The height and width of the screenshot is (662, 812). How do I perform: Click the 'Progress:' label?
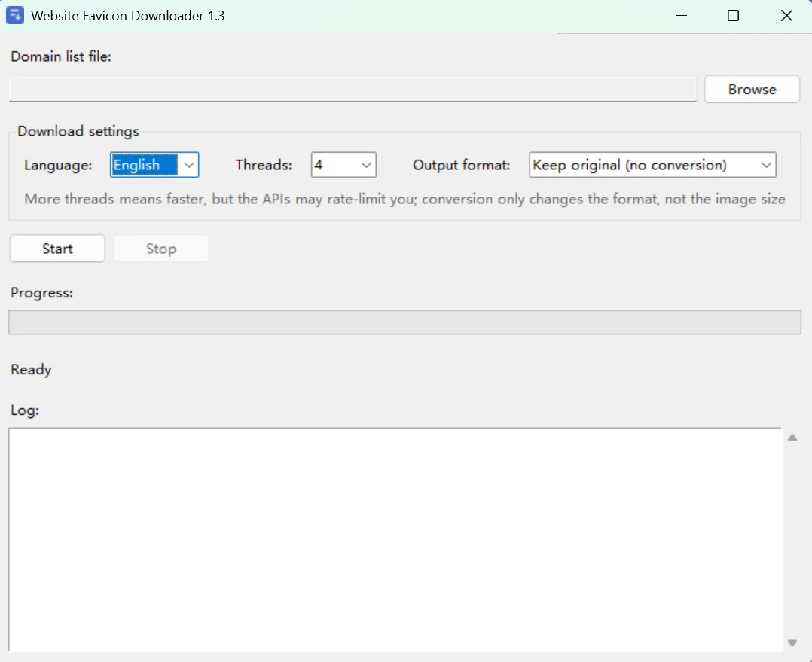(x=42, y=293)
